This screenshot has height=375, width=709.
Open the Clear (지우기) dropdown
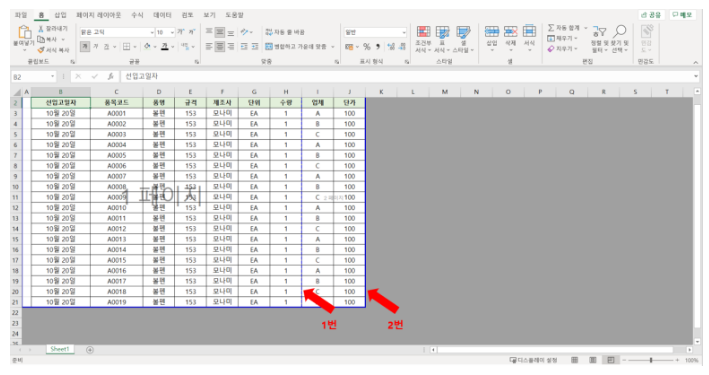coord(562,49)
